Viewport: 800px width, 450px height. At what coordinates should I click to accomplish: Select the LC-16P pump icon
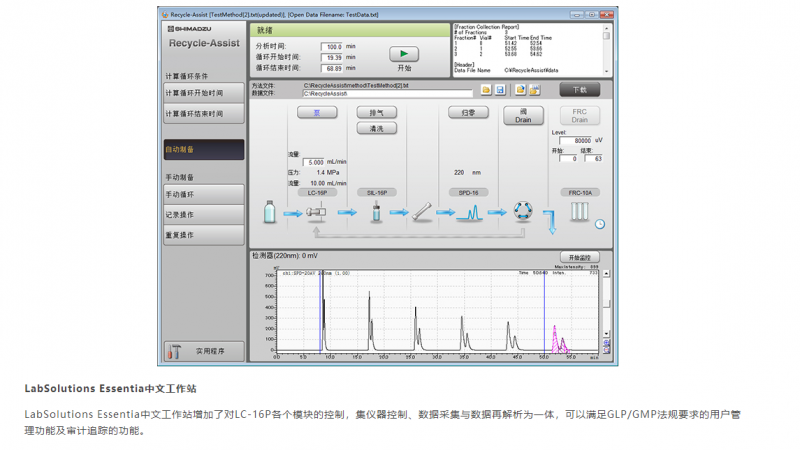(x=316, y=212)
